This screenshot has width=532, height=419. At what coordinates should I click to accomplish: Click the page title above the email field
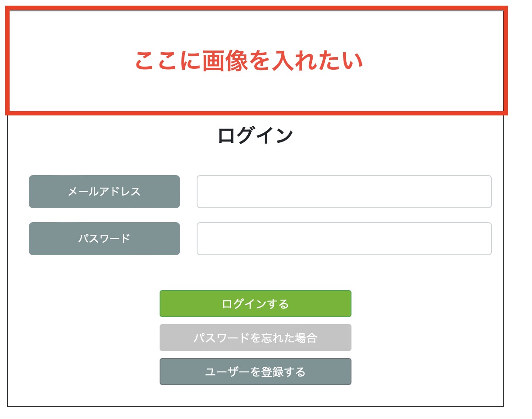tap(255, 135)
